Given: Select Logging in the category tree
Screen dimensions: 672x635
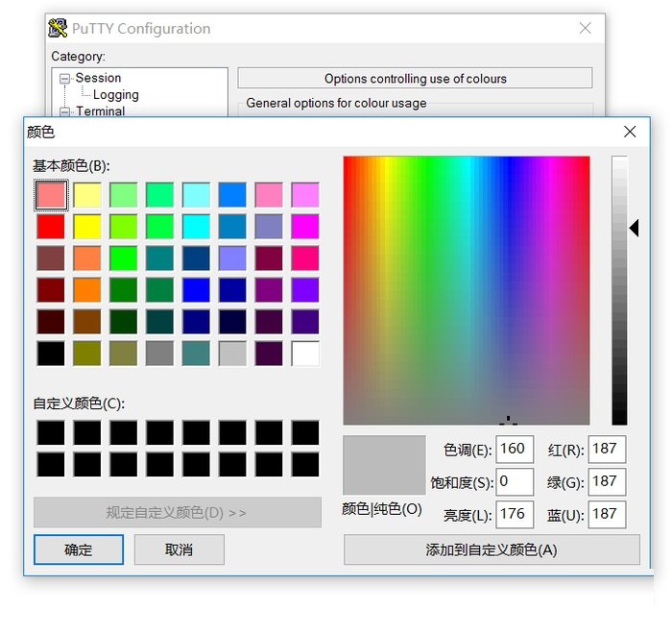Looking at the screenshot, I should click(x=115, y=95).
